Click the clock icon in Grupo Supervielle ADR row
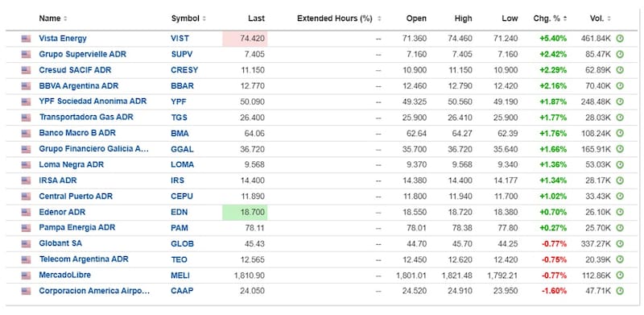The height and width of the screenshot is (315, 644). point(620,54)
